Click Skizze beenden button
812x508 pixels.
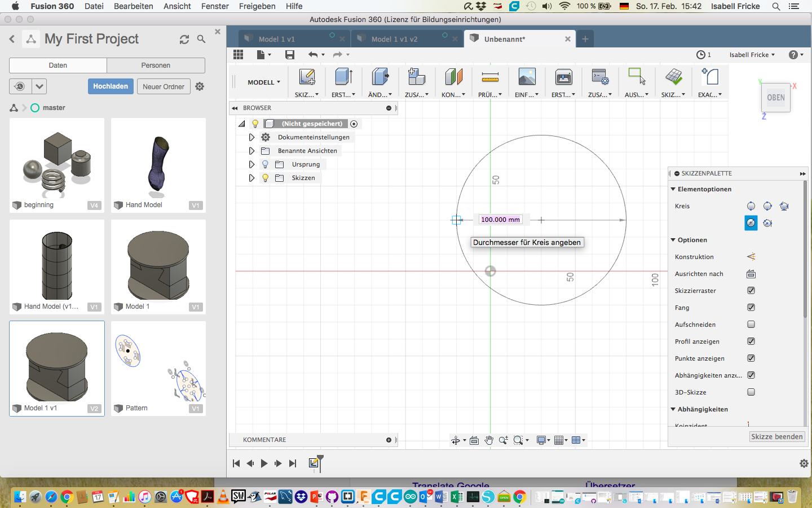coord(776,437)
